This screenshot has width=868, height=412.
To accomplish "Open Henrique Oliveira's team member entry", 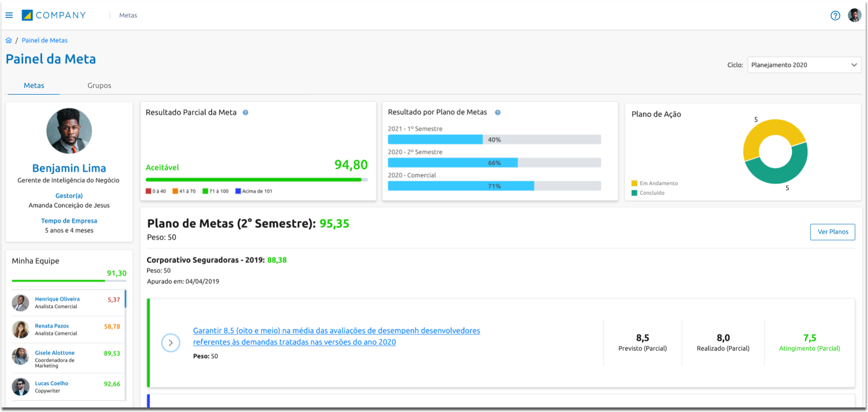I will (57, 299).
